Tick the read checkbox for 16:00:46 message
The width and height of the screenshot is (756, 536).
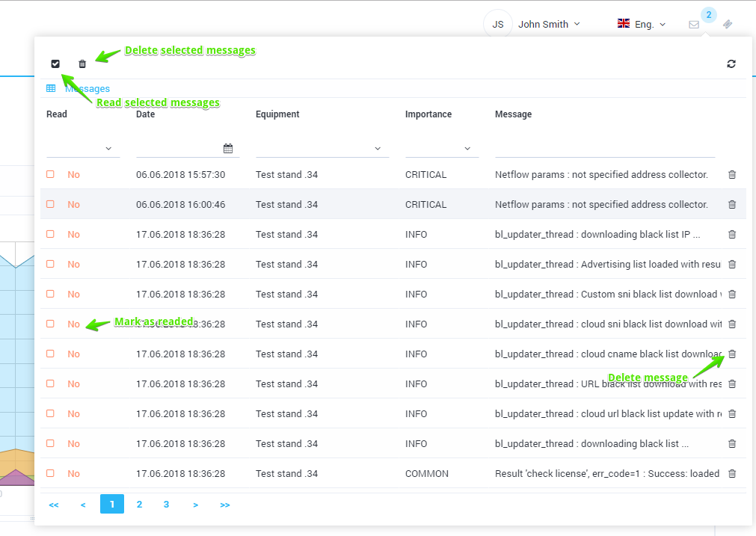pyautogui.click(x=51, y=205)
